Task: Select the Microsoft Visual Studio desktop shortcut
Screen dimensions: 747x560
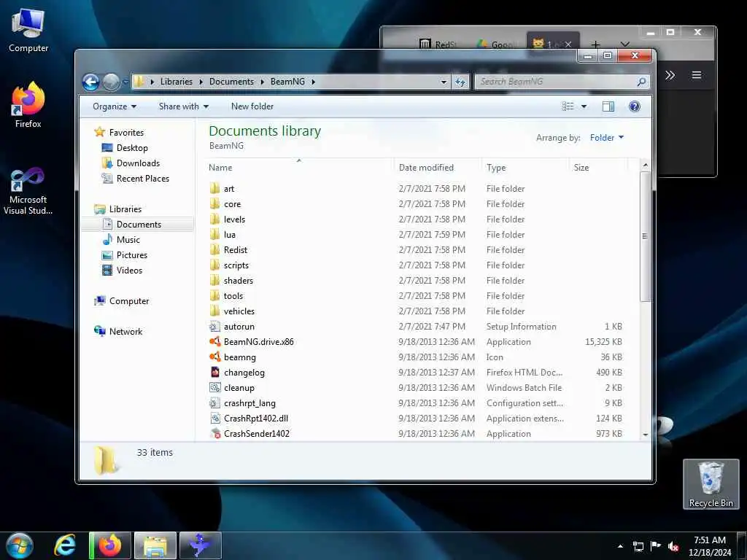Action: (x=28, y=191)
